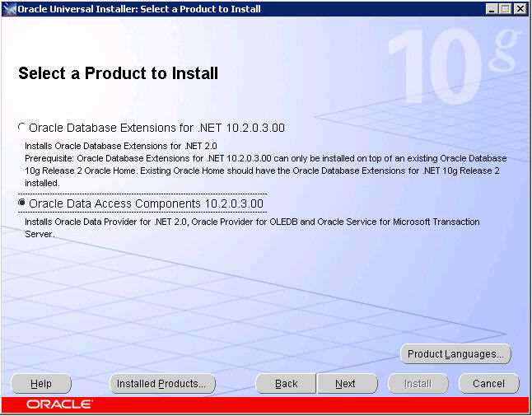Image resolution: width=532 pixels, height=416 pixels.
Task: Select Oracle Database Extensions for .NET radio button
Action: 21,127
